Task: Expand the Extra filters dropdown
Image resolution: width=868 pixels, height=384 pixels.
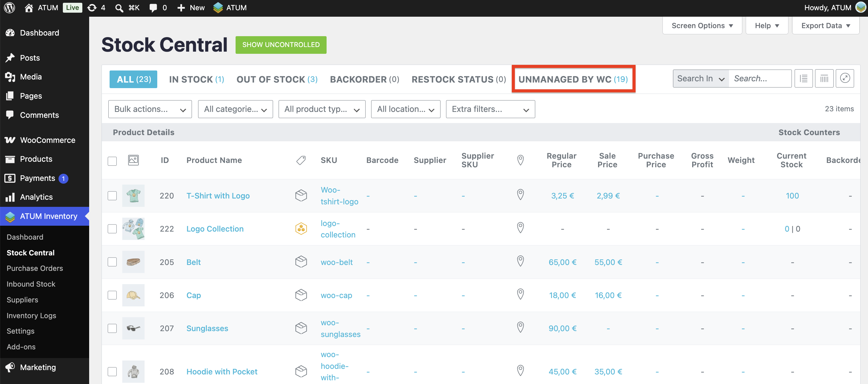Action: [x=490, y=109]
